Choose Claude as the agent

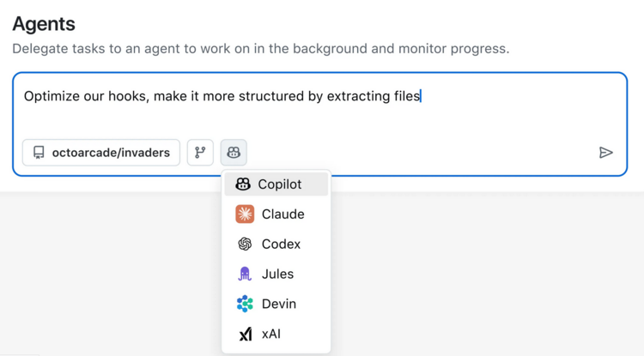[x=283, y=214]
